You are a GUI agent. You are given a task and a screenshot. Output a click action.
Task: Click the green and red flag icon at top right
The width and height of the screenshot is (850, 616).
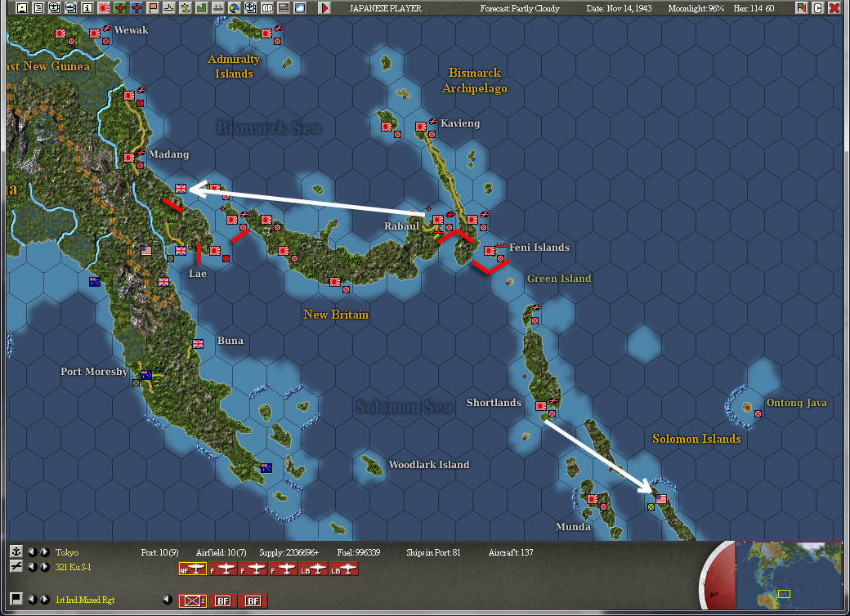802,8
